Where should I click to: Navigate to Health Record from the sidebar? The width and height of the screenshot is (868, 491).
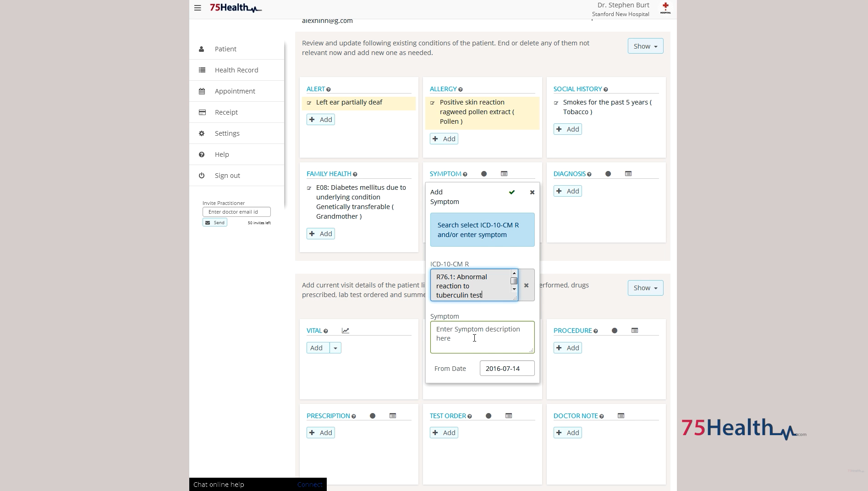(236, 70)
